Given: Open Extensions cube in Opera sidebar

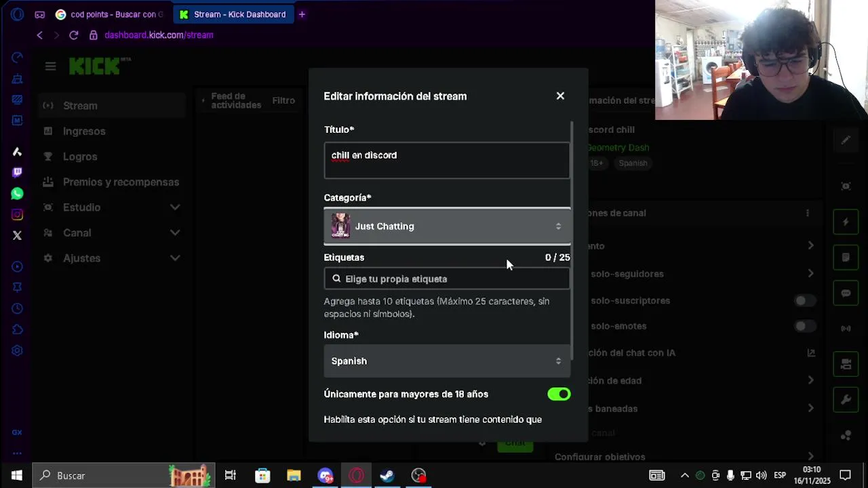Looking at the screenshot, I should [17, 329].
